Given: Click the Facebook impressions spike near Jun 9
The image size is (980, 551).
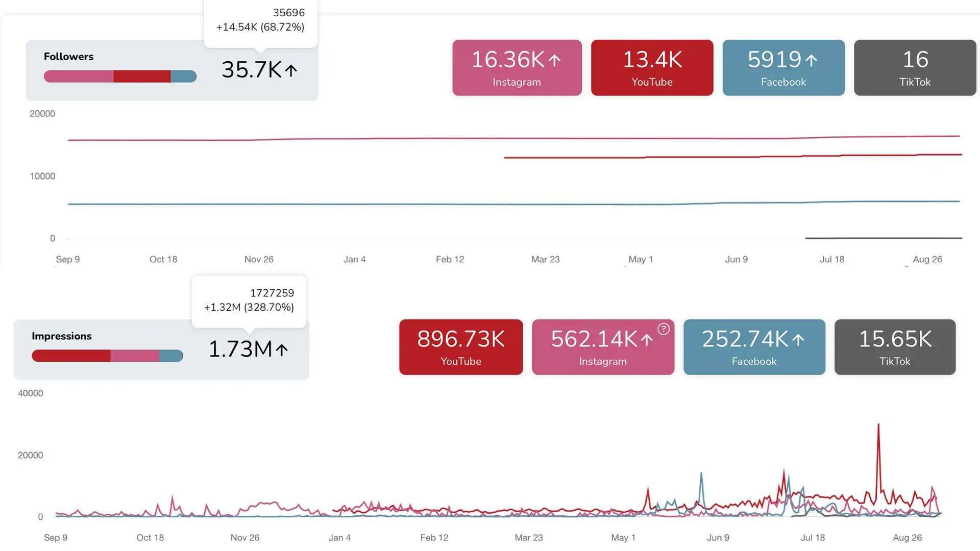Looking at the screenshot, I should [x=701, y=475].
